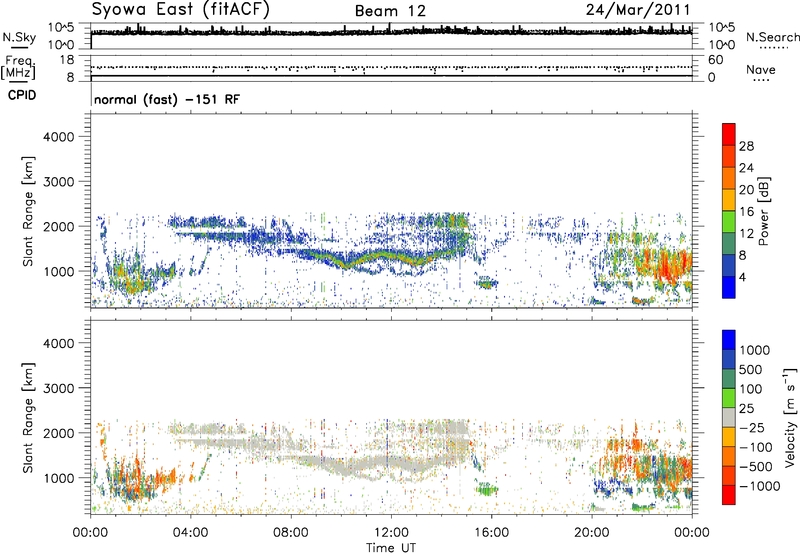The image size is (800, 554).
Task: Click the '08:00' time tick label
Action: pos(291,533)
